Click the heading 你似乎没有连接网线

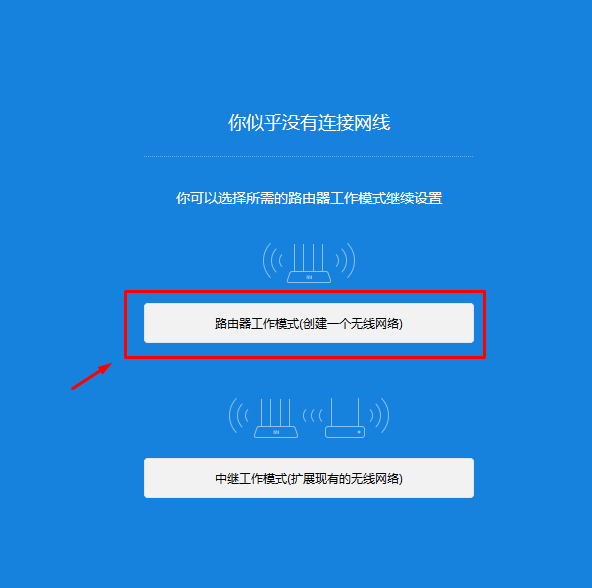click(x=309, y=122)
